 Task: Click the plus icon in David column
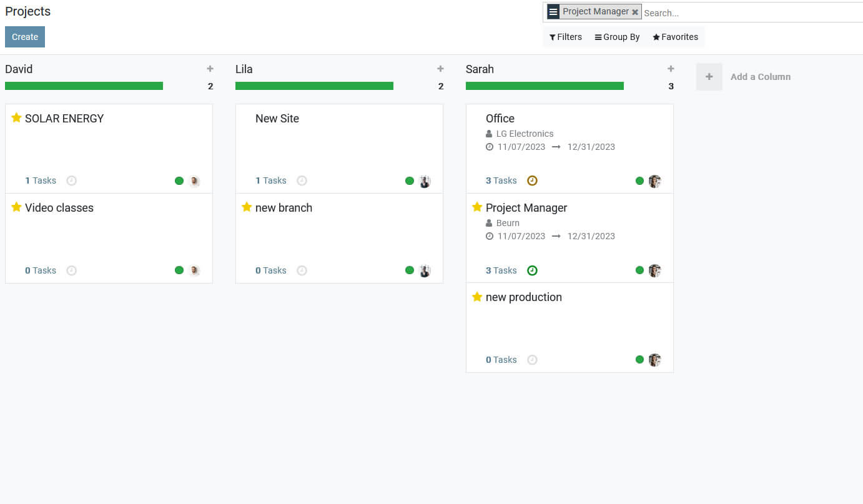[210, 69]
